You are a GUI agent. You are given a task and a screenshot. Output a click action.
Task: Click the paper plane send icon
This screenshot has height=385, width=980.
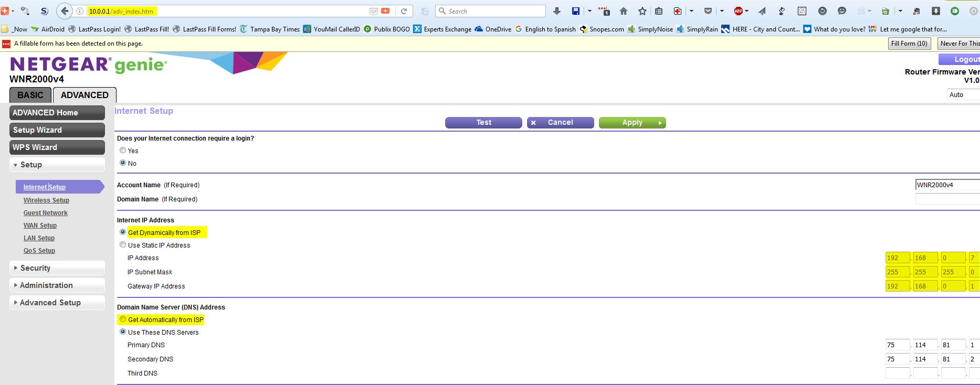click(762, 11)
